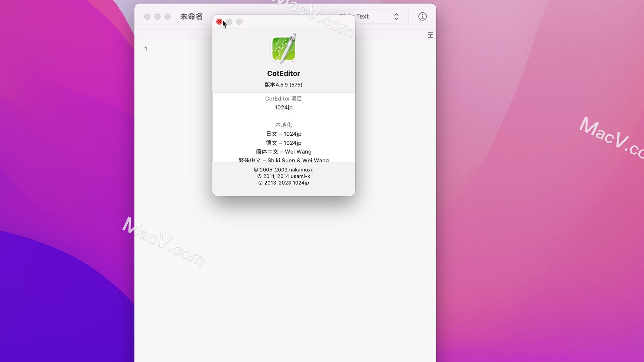644x362 pixels.
Task: Minimize the CotEditor about window
Action: 229,22
